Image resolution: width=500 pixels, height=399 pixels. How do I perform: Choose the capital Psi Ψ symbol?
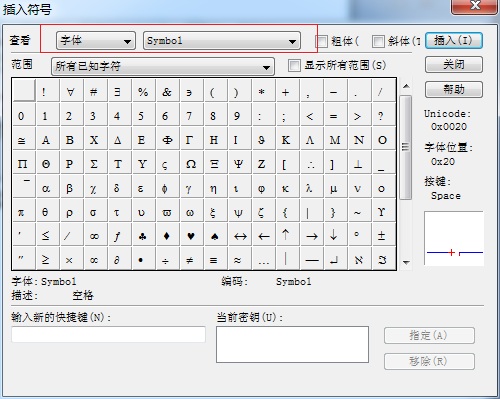pyautogui.click(x=238, y=164)
